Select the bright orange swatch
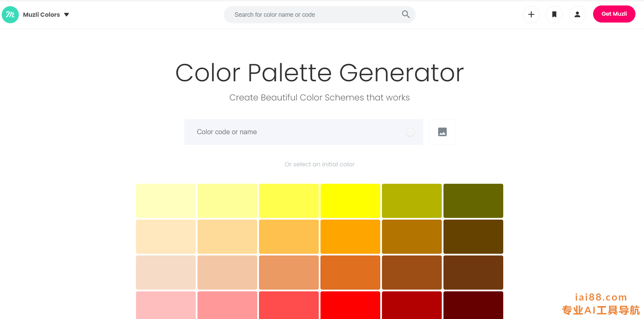The image size is (644, 319). click(350, 237)
